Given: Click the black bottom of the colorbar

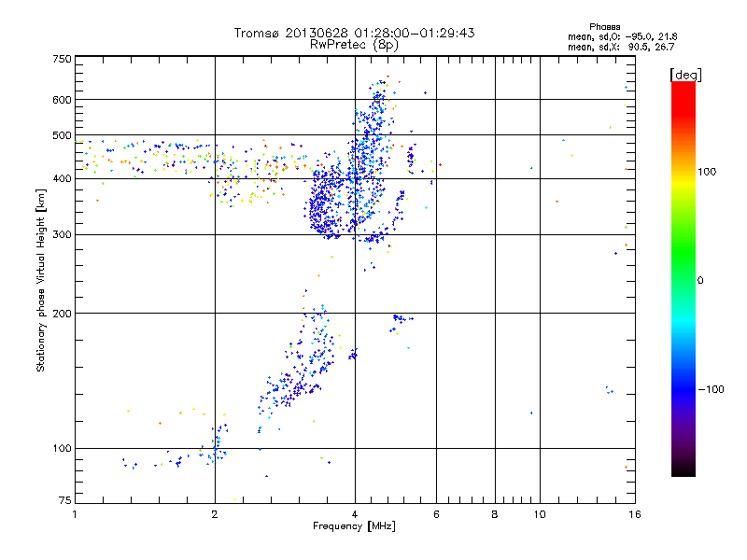Looking at the screenshot, I should pyautogui.click(x=684, y=469).
